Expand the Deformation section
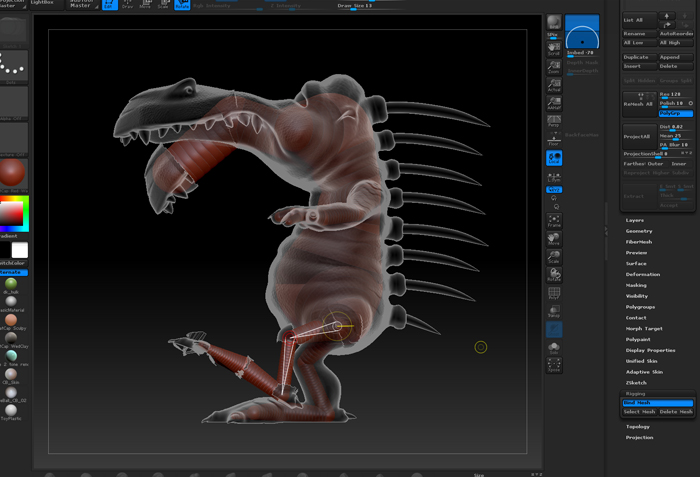Screen dimensions: 700x477 point(642,274)
